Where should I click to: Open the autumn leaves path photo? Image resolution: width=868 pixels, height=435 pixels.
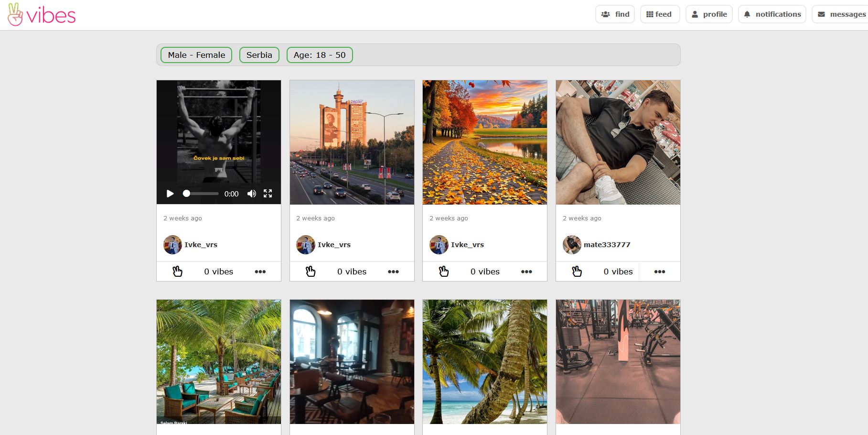[485, 142]
